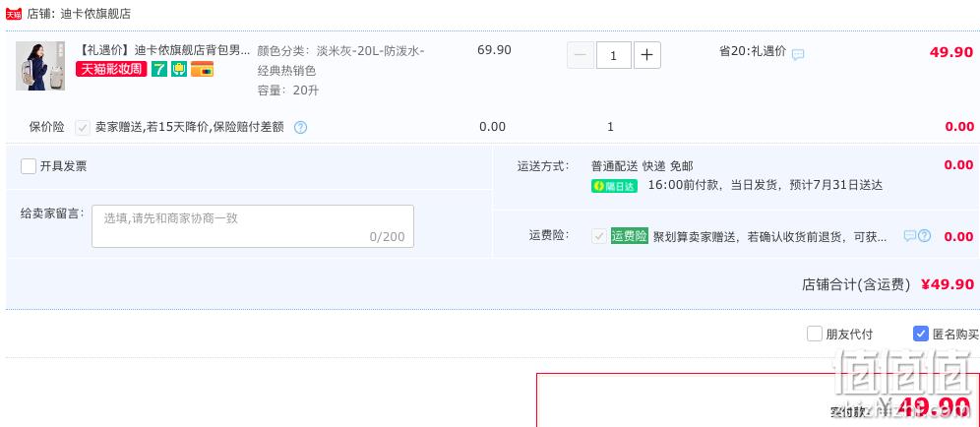This screenshot has width=980, height=427.
Task: Click the comment bubble icon next to 礼遇价
Action: (x=798, y=54)
